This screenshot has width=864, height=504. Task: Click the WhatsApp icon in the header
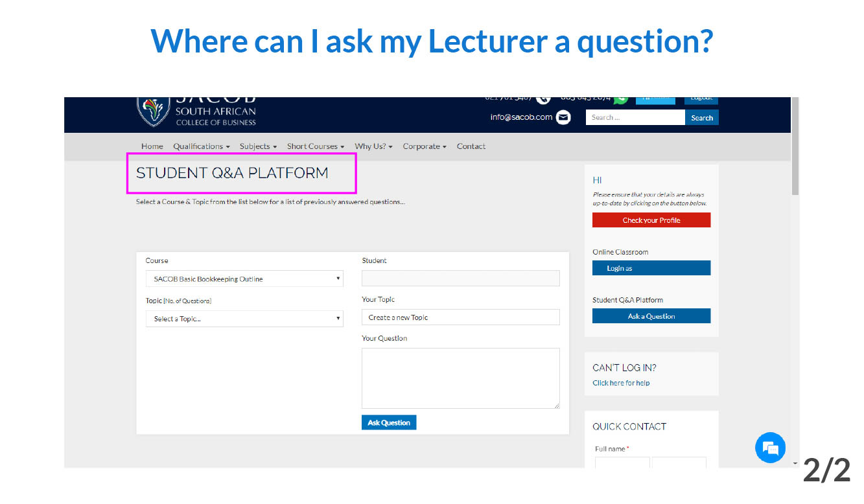pos(620,99)
